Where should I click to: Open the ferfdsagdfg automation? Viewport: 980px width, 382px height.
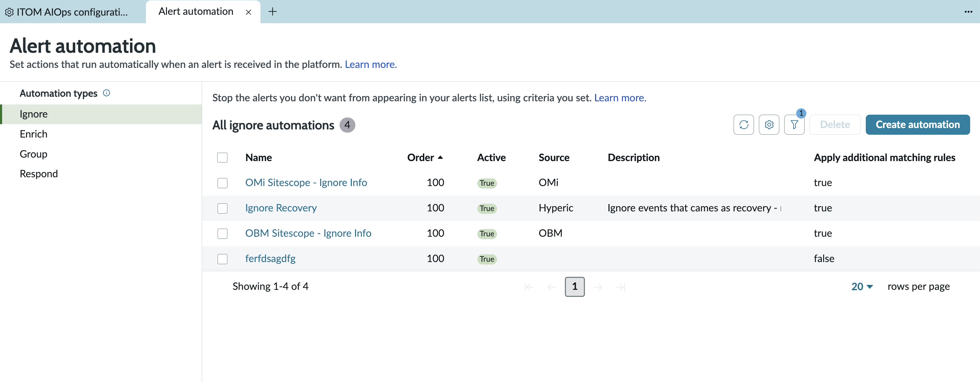coord(270,259)
